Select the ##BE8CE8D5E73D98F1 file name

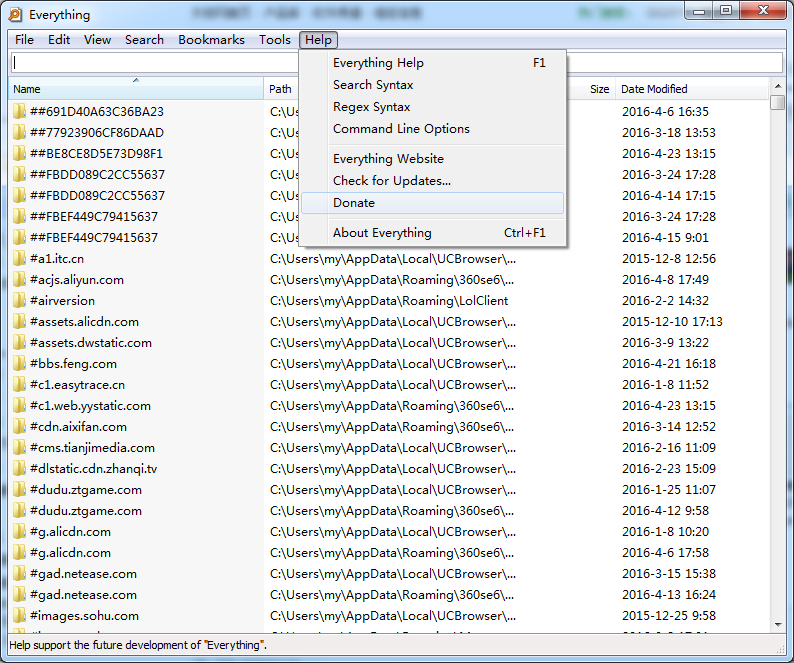[x=96, y=153]
